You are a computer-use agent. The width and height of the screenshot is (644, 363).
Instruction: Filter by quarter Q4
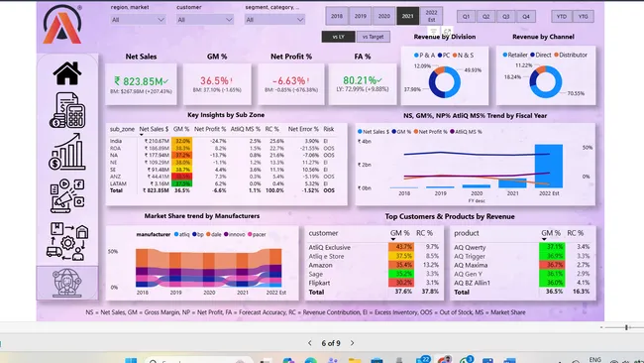tap(526, 17)
